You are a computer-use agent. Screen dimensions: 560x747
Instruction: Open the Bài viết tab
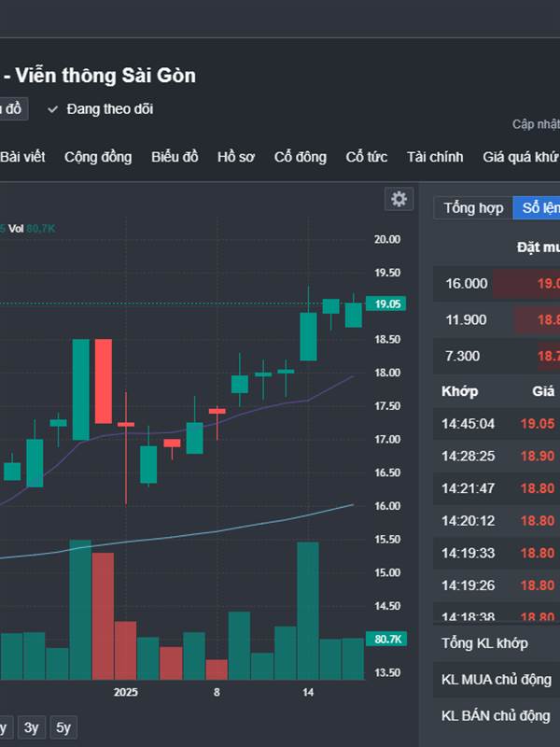(x=22, y=157)
